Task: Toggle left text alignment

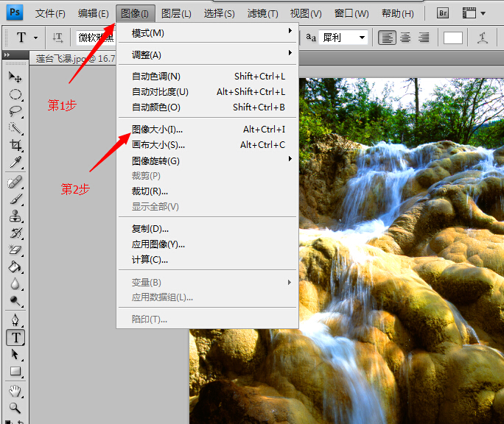Action: tap(386, 38)
